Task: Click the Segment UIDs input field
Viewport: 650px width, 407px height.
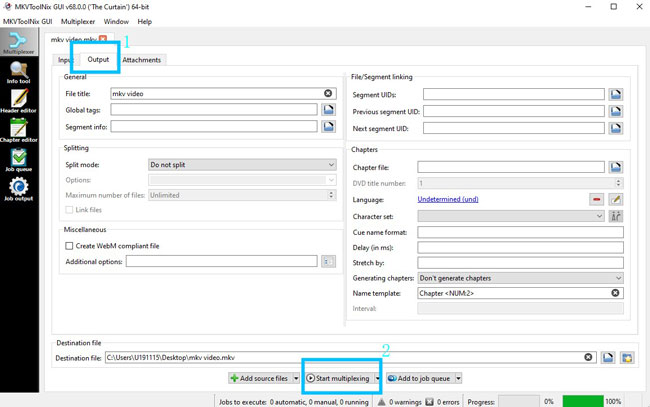Action: pos(514,94)
